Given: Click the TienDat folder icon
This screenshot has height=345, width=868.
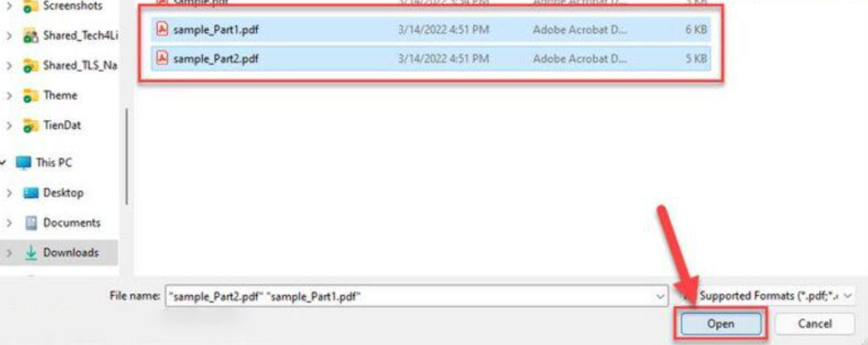Looking at the screenshot, I should [30, 126].
